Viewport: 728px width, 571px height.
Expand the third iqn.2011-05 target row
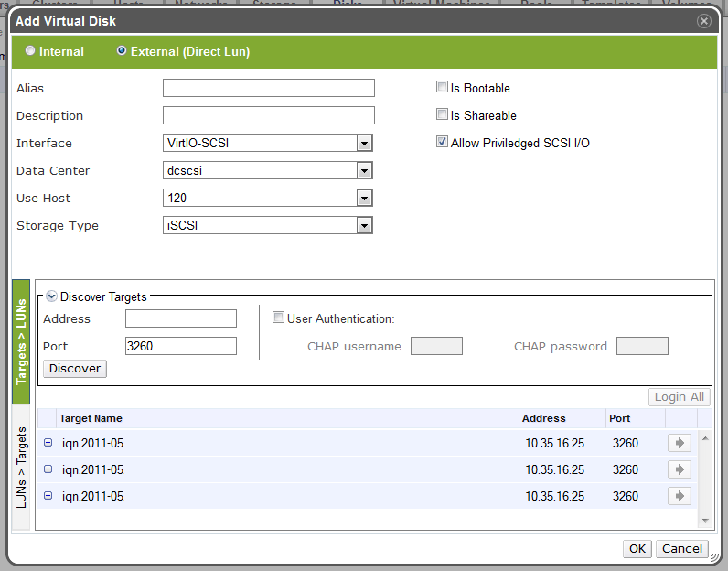(x=48, y=496)
